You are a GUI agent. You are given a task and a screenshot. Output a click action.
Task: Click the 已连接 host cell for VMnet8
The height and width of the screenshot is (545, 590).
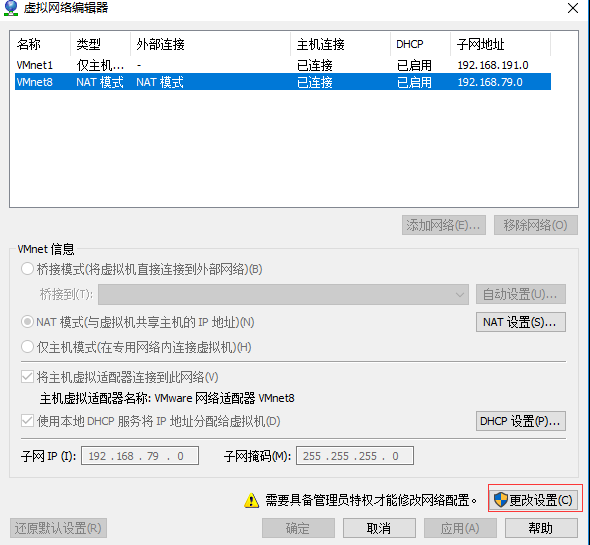click(315, 82)
